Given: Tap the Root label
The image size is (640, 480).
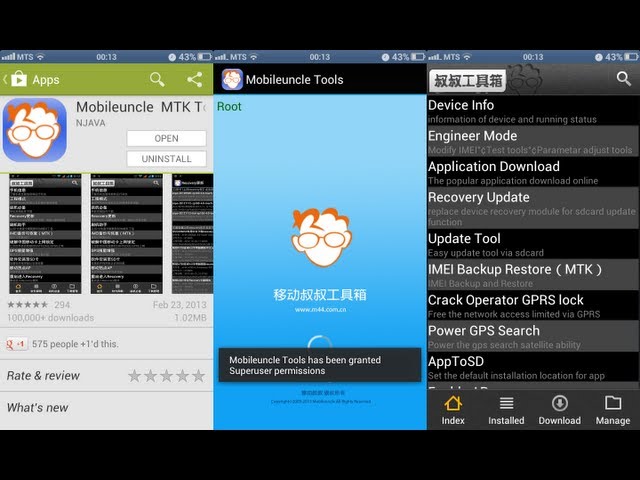Looking at the screenshot, I should (229, 107).
